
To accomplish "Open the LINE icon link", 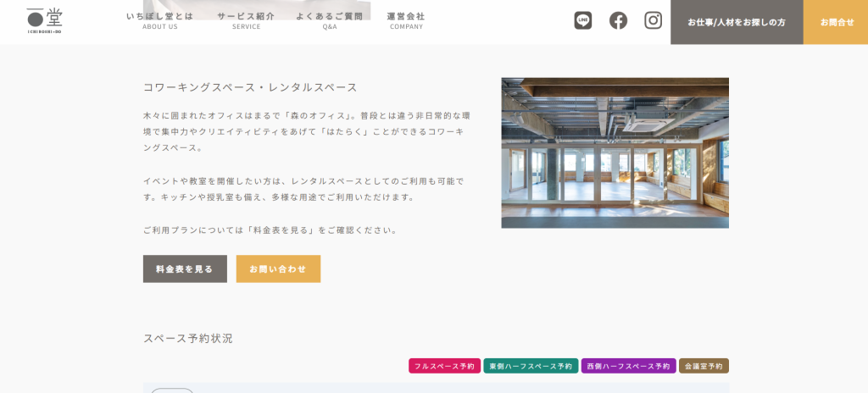I will (582, 20).
